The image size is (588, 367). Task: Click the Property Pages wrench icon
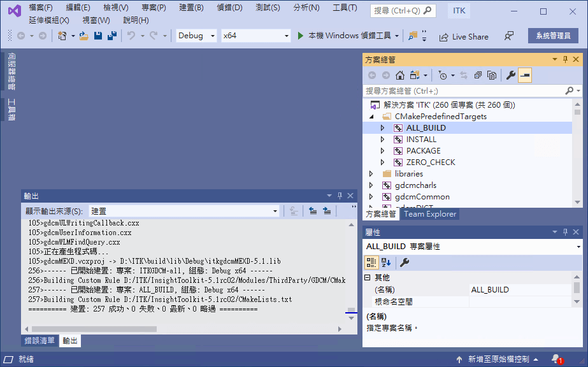click(x=405, y=263)
